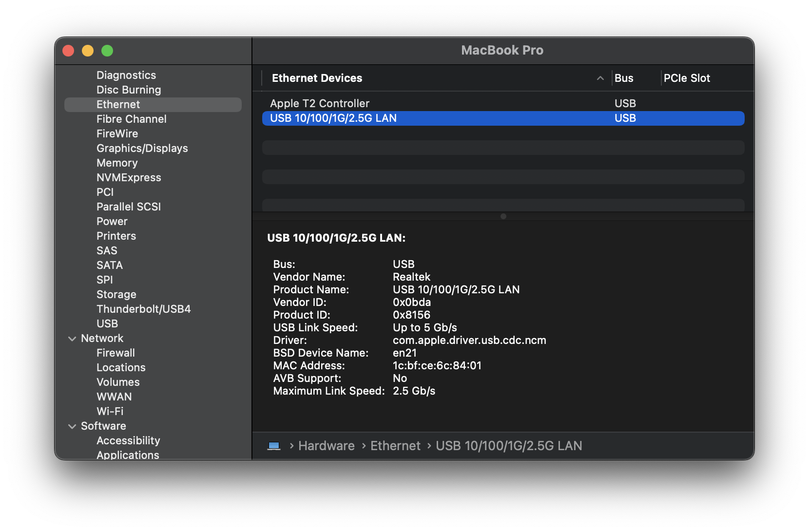This screenshot has height=532, width=809.
Task: Select the USB 10/100/1G/2.5G LAN device row
Action: point(503,118)
